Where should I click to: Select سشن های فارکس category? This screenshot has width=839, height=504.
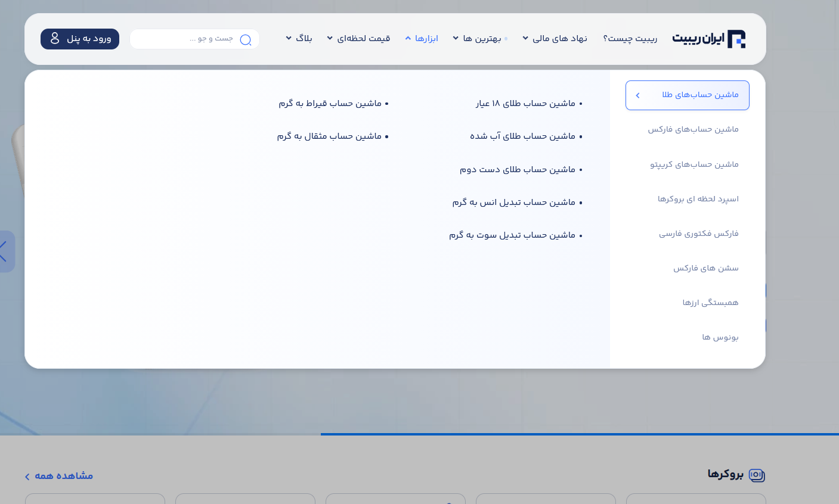click(x=706, y=268)
